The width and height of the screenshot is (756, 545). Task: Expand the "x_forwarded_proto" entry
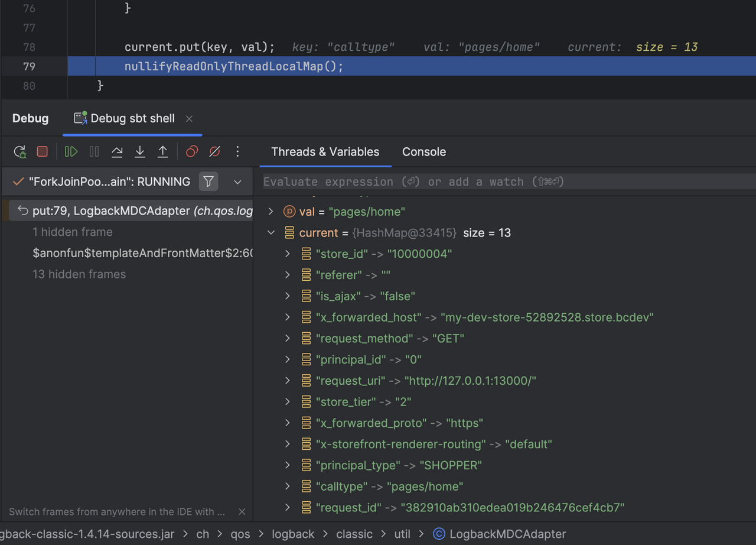[288, 423]
